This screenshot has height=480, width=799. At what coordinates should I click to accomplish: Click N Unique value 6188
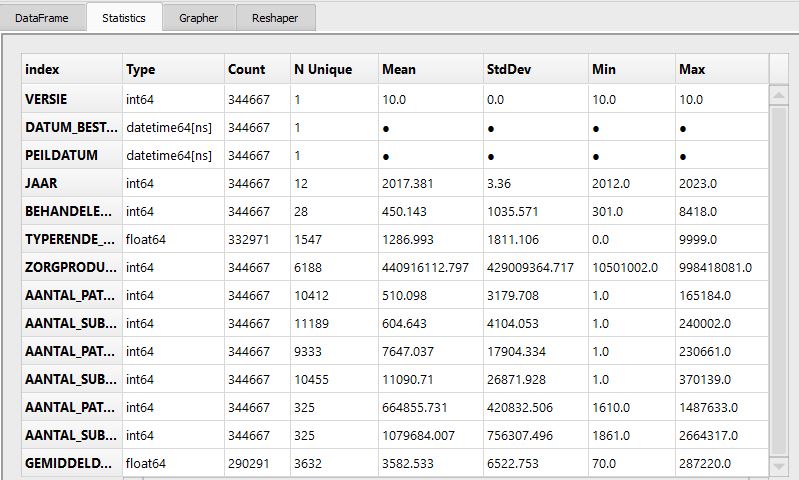click(x=308, y=268)
